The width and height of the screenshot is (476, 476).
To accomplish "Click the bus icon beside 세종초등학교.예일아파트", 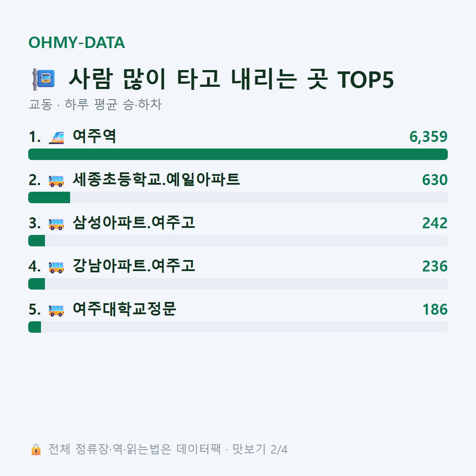I will pyautogui.click(x=56, y=181).
